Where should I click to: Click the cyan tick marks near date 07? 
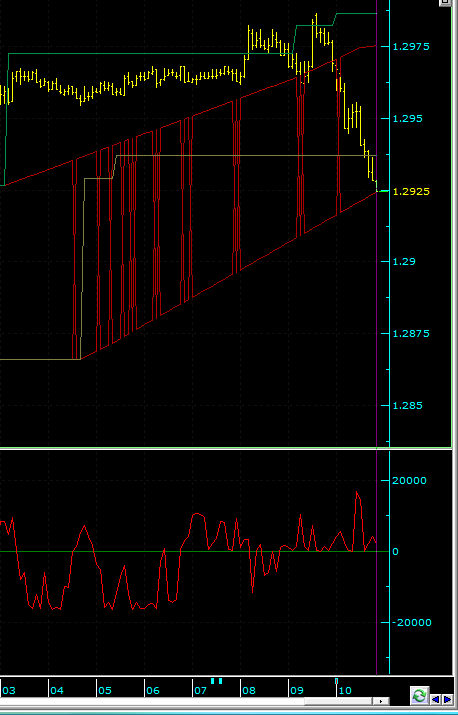coord(216,681)
